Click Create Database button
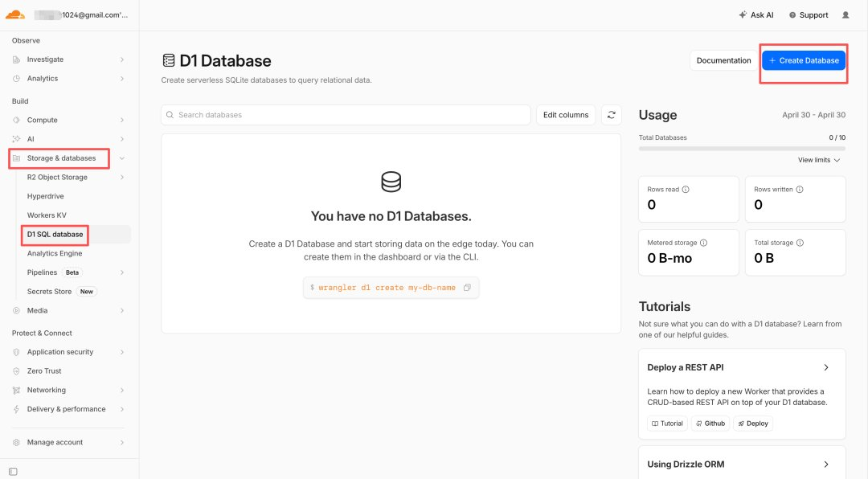 coord(803,60)
